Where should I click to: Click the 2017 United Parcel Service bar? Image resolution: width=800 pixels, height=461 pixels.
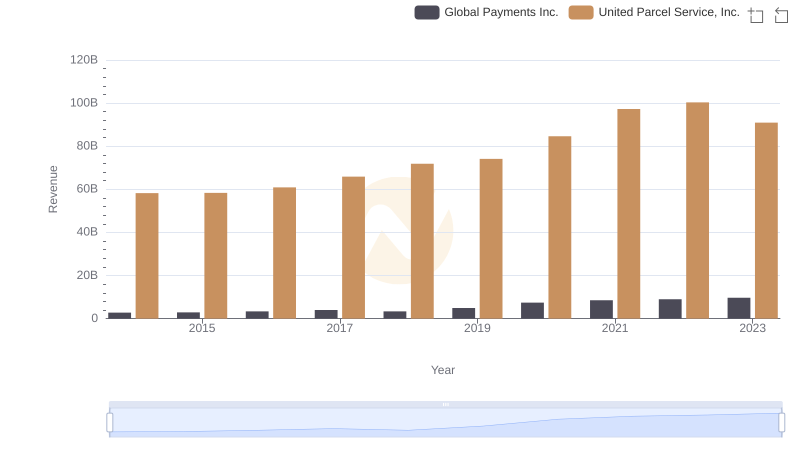pos(354,247)
